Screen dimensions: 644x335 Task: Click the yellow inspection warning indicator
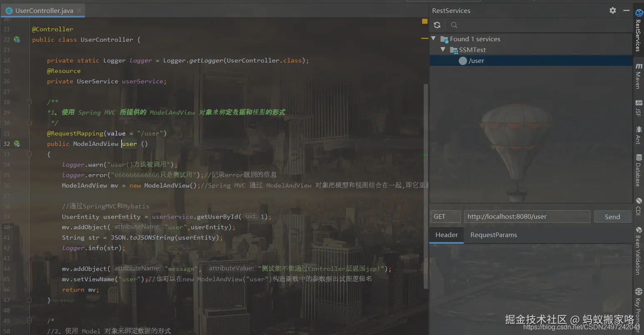(x=425, y=21)
